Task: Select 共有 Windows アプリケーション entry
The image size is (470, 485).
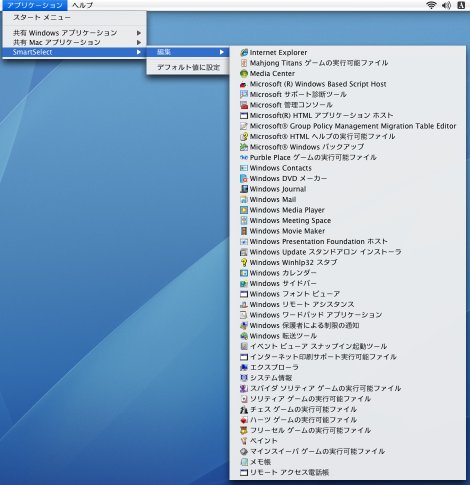Action: pos(74,33)
